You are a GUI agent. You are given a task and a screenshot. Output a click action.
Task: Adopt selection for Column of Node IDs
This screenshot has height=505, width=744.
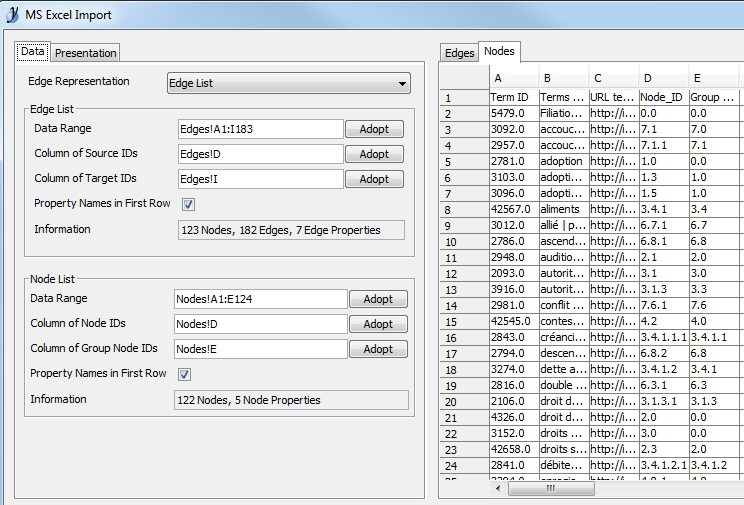378,324
